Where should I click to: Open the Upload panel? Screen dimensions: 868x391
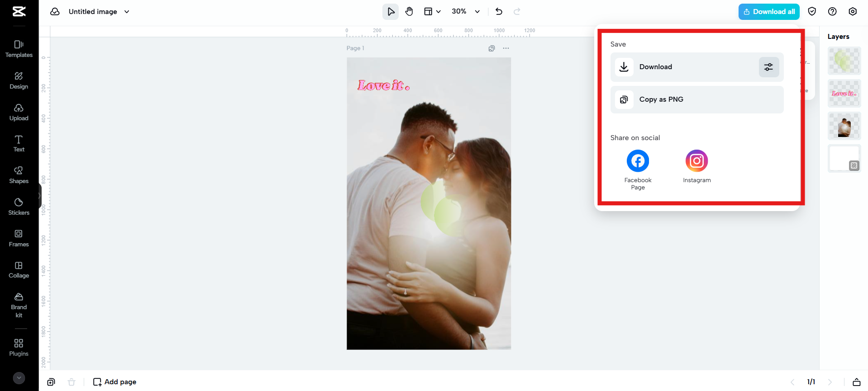tap(19, 113)
